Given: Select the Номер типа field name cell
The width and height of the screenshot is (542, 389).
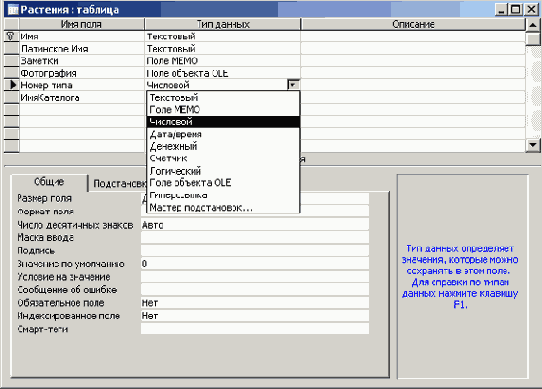Looking at the screenshot, I should coord(82,85).
